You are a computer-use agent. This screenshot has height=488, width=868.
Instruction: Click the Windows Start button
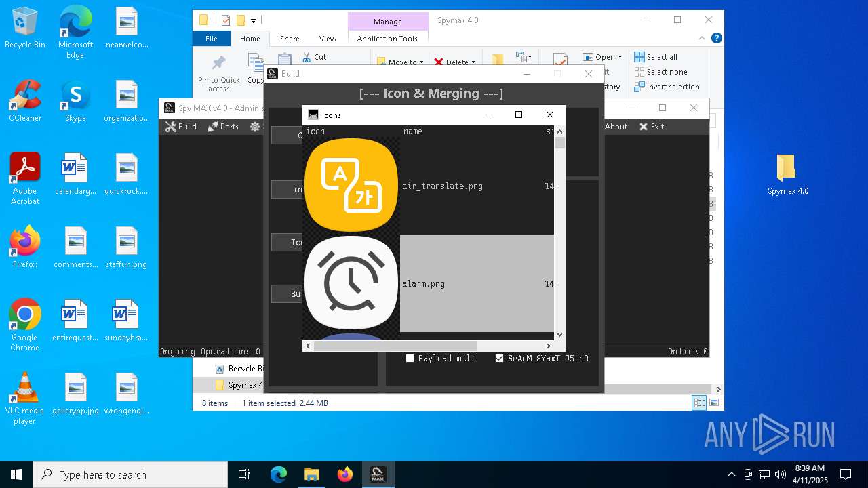pos(16,474)
